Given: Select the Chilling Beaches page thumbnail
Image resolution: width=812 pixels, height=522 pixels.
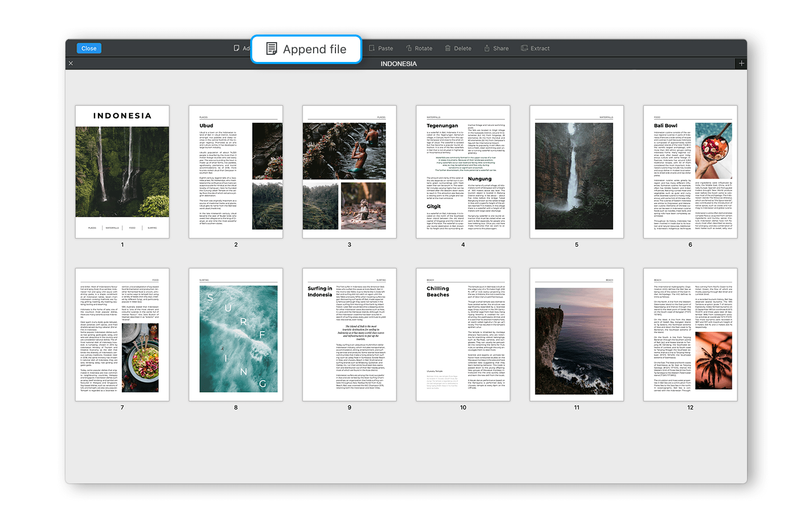Looking at the screenshot, I should (x=463, y=335).
